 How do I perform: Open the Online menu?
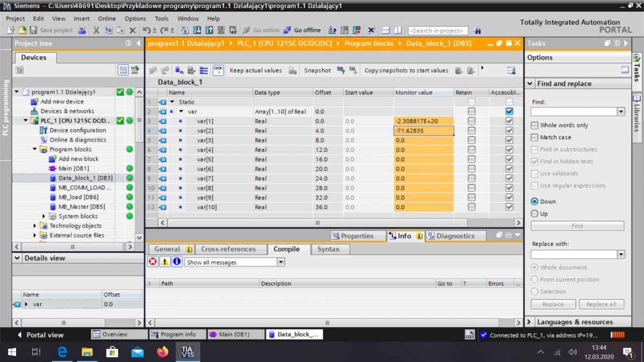(x=107, y=18)
